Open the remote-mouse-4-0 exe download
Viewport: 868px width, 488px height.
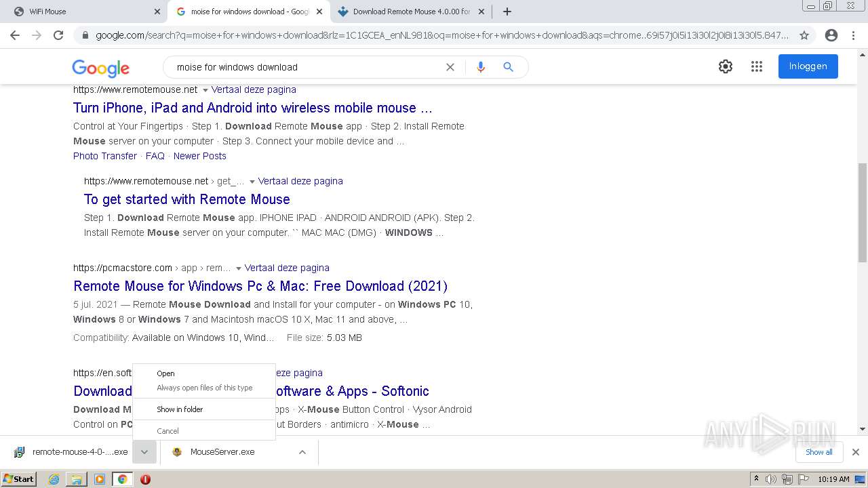pyautogui.click(x=71, y=452)
